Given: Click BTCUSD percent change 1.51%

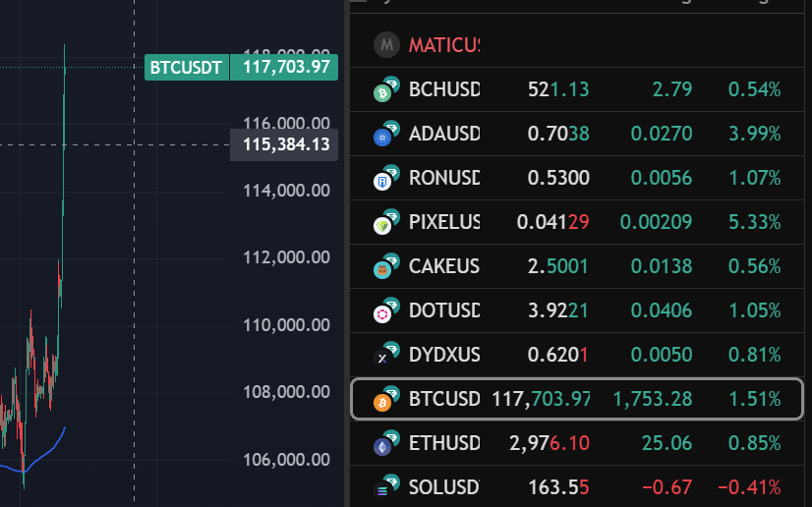Looking at the screenshot, I should pyautogui.click(x=755, y=399).
